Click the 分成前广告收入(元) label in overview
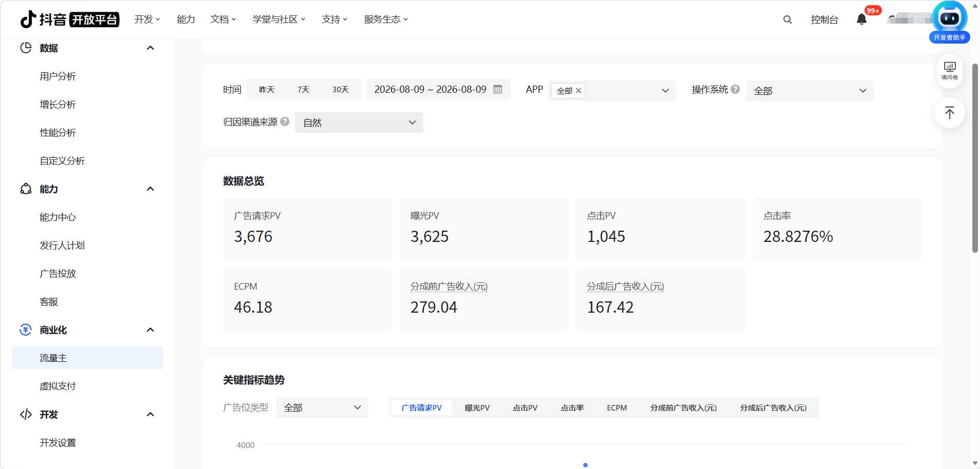 click(x=449, y=287)
